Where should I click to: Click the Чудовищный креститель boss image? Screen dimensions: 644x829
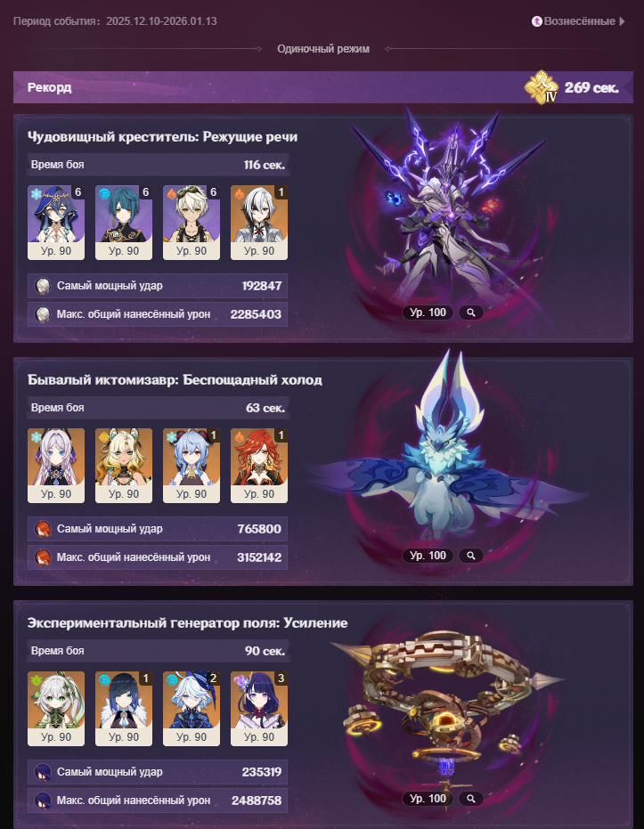(449, 207)
